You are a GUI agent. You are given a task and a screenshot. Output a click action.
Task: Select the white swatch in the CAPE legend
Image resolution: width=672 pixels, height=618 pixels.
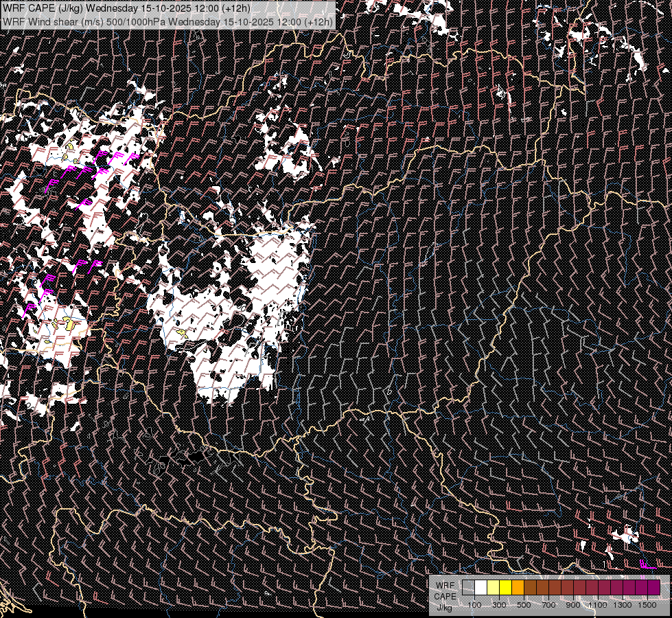(481, 587)
